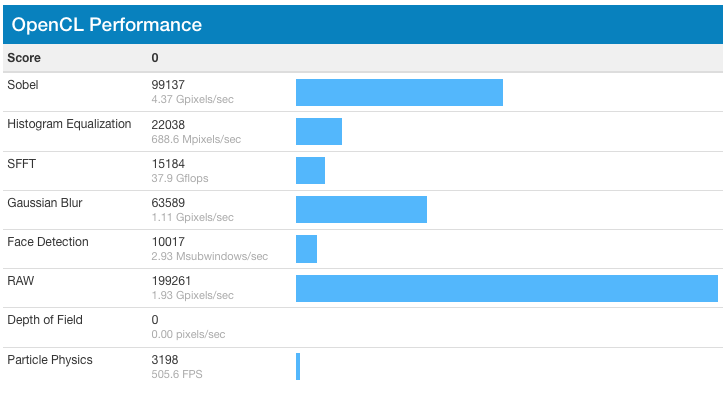Click the Depth of Field label
The image size is (728, 393).
click(45, 320)
